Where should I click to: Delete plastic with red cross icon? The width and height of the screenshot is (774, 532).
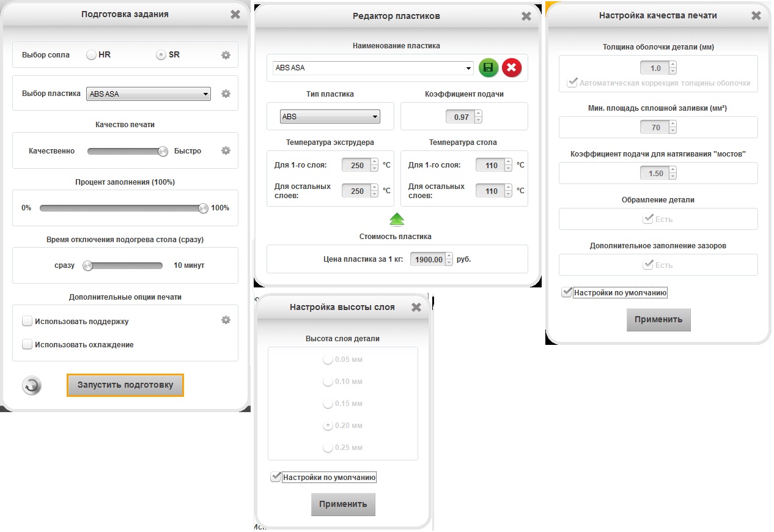click(512, 68)
